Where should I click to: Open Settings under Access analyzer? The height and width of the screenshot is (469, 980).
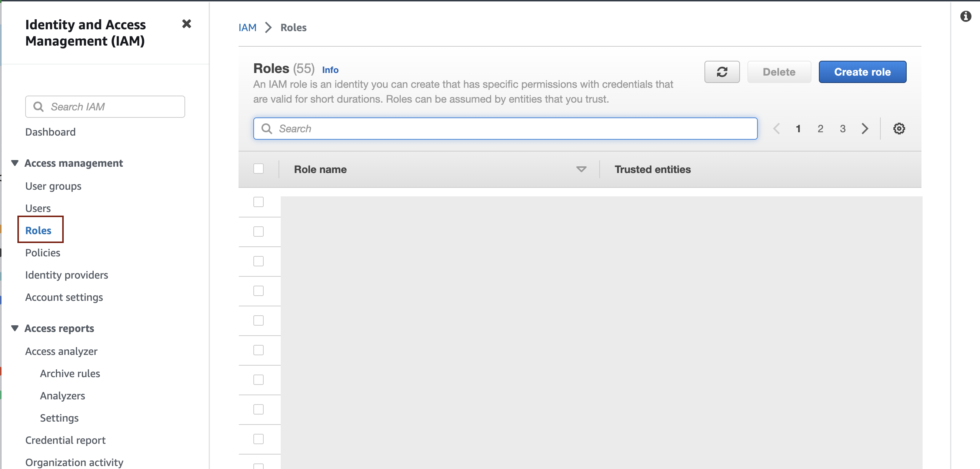click(59, 418)
